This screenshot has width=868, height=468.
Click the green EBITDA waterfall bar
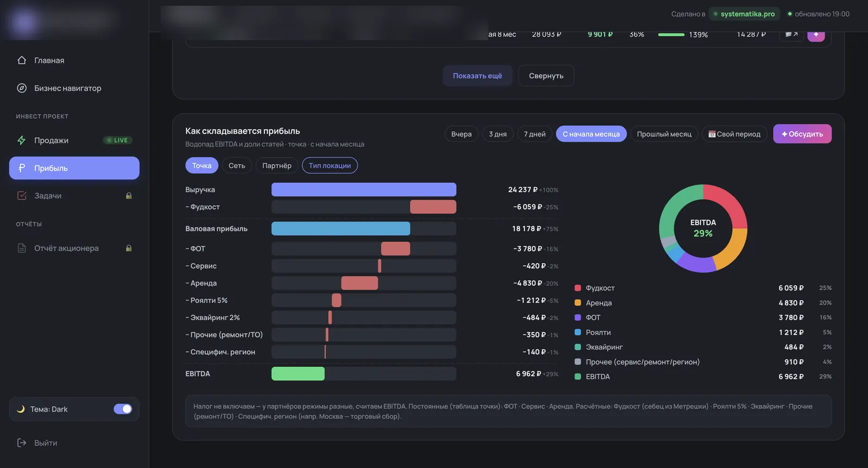pyautogui.click(x=298, y=374)
